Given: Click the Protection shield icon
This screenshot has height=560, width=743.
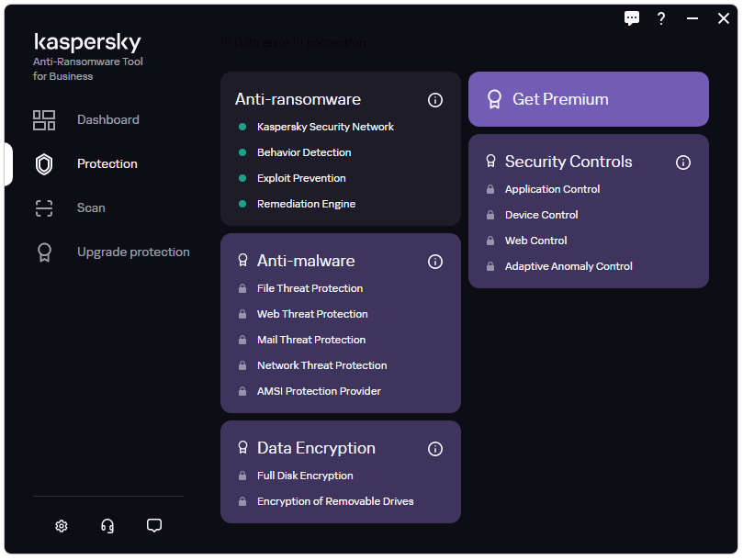Looking at the screenshot, I should [x=44, y=164].
